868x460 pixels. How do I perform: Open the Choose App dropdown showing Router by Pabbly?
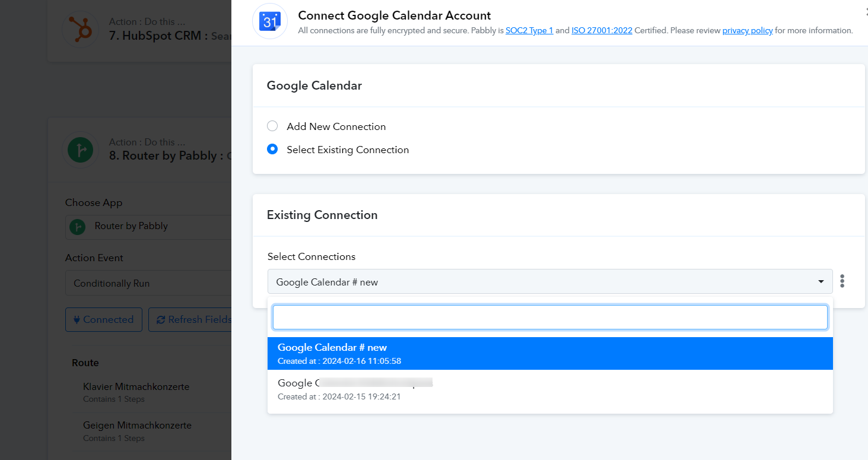(x=148, y=227)
